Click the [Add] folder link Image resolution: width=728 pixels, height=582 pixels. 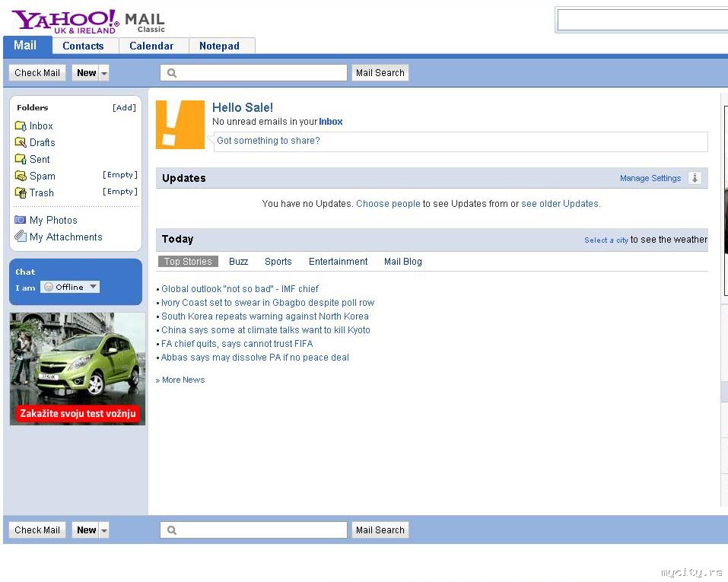click(125, 107)
